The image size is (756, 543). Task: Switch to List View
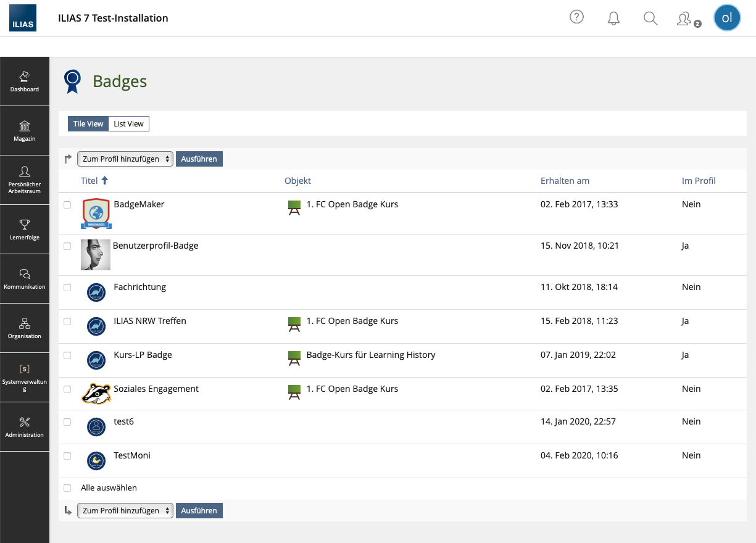(x=128, y=124)
